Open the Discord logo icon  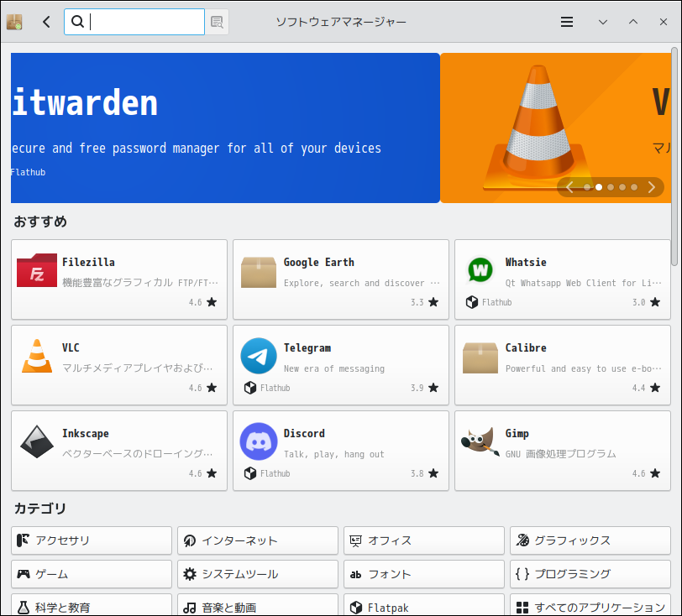[259, 441]
